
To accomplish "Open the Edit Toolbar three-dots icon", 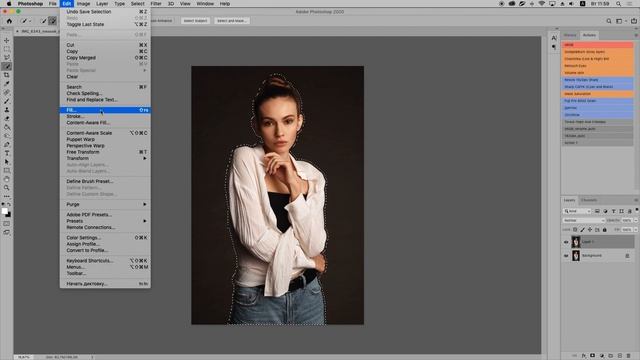I will (x=7, y=196).
